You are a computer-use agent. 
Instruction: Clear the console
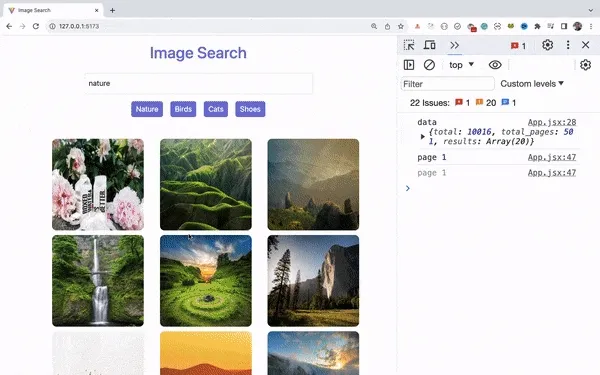pyautogui.click(x=429, y=65)
